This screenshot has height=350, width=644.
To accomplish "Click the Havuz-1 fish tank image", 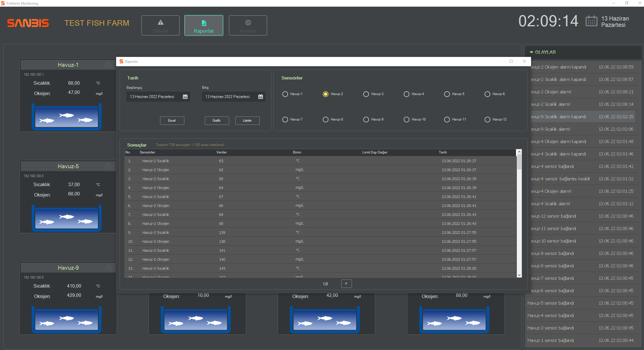I will tap(66, 117).
